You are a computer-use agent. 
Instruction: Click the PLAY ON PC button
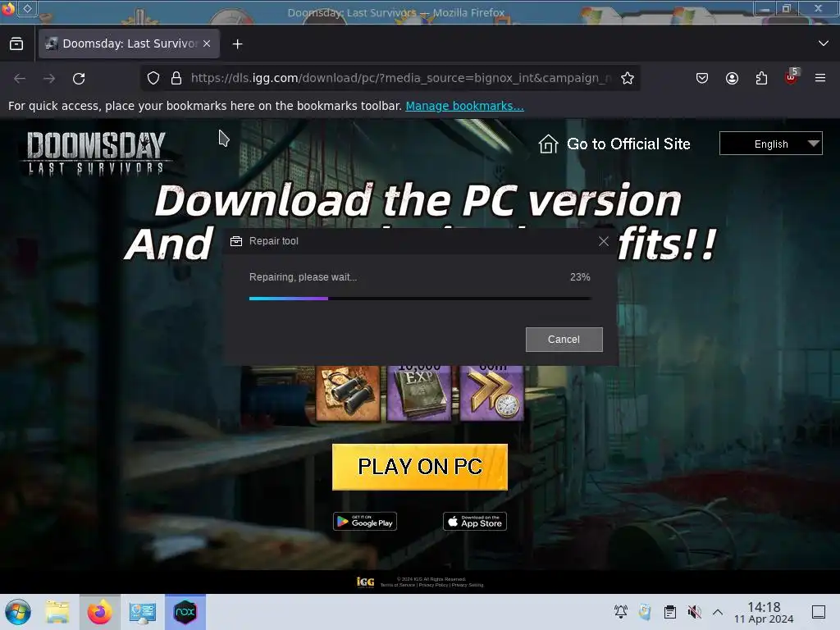(420, 467)
